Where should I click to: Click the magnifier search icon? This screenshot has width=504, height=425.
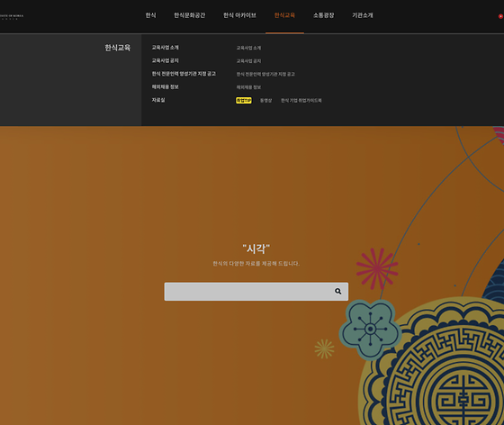337,291
